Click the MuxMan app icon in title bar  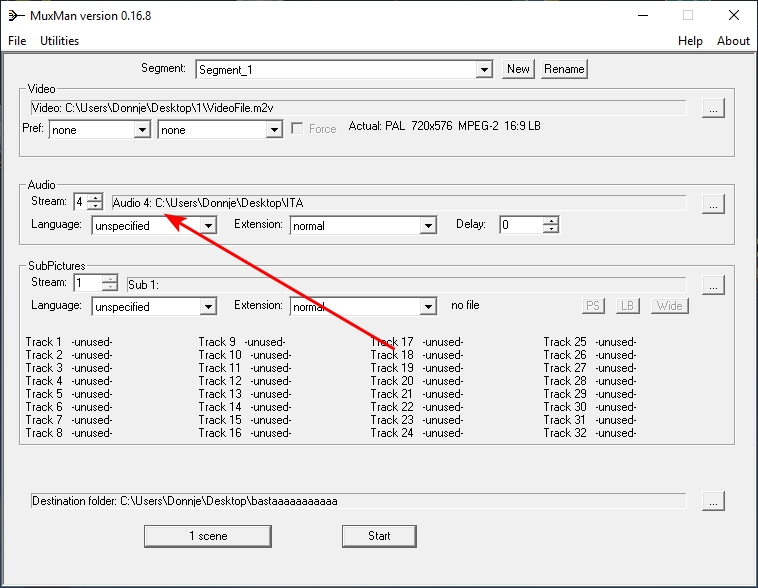16,16
